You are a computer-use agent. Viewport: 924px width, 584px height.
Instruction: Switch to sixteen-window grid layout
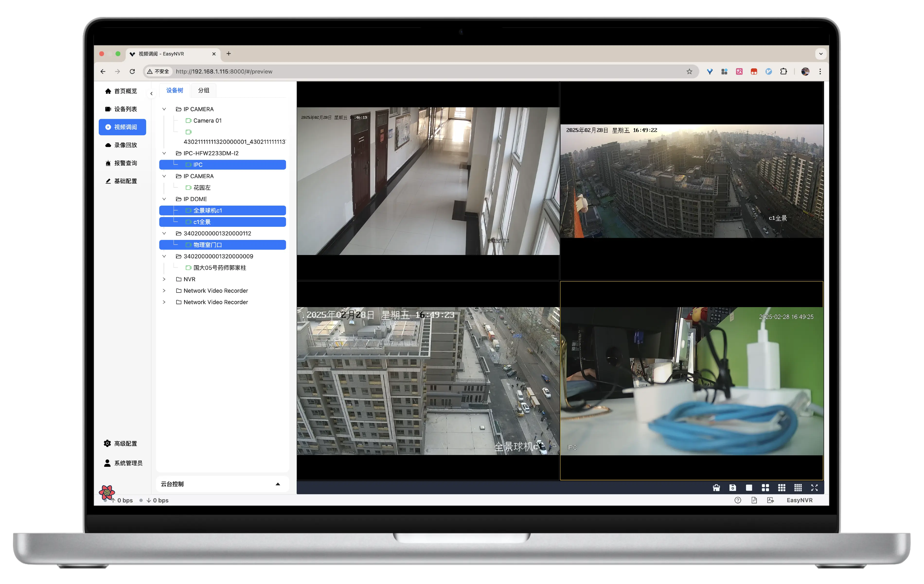point(798,488)
